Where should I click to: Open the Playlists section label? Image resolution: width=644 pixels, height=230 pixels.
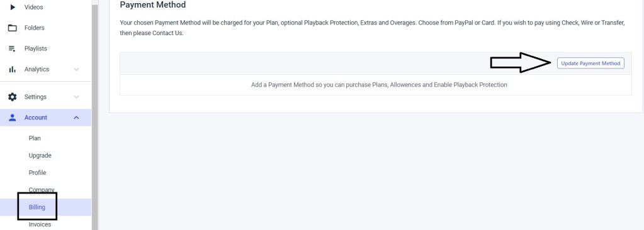pyautogui.click(x=36, y=48)
